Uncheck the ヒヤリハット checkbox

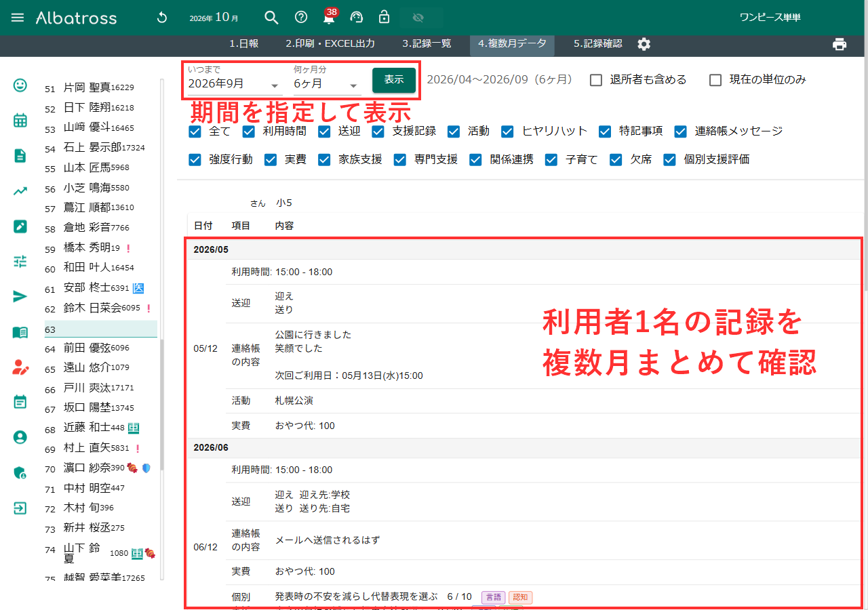tap(508, 131)
